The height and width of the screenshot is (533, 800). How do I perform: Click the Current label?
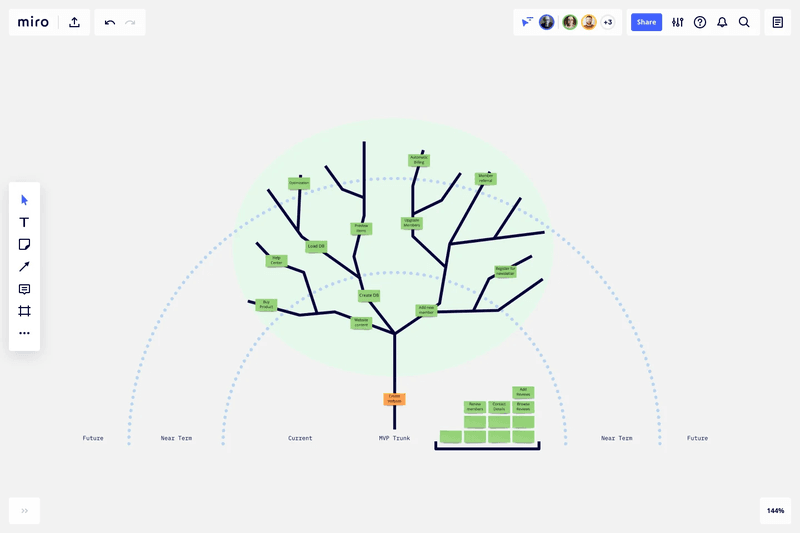(300, 438)
